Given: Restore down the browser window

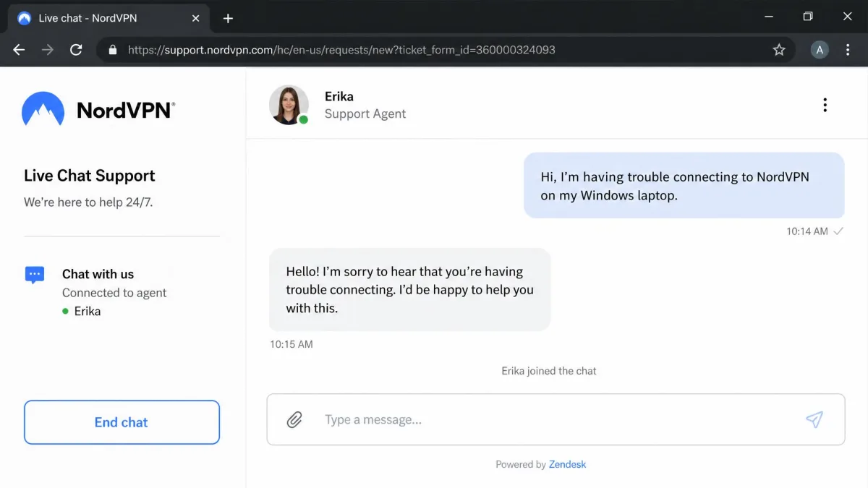Looking at the screenshot, I should coord(808,17).
